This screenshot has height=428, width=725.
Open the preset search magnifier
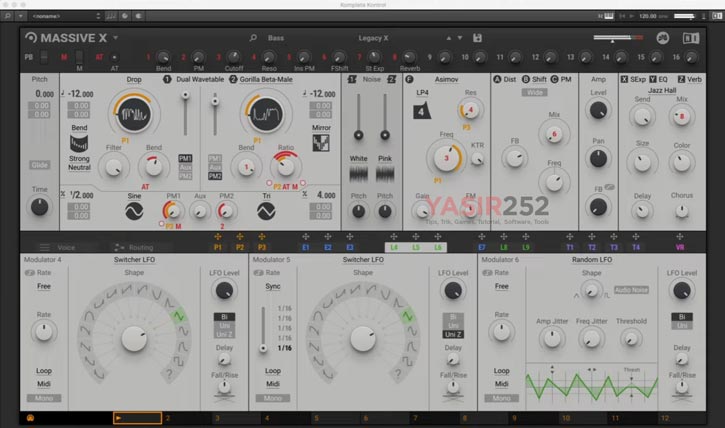pyautogui.click(x=253, y=38)
